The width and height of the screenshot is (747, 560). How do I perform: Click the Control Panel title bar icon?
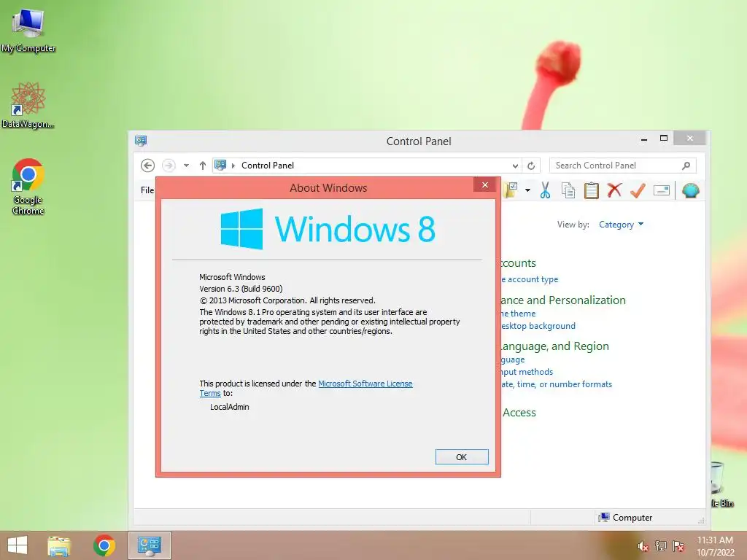tap(141, 141)
